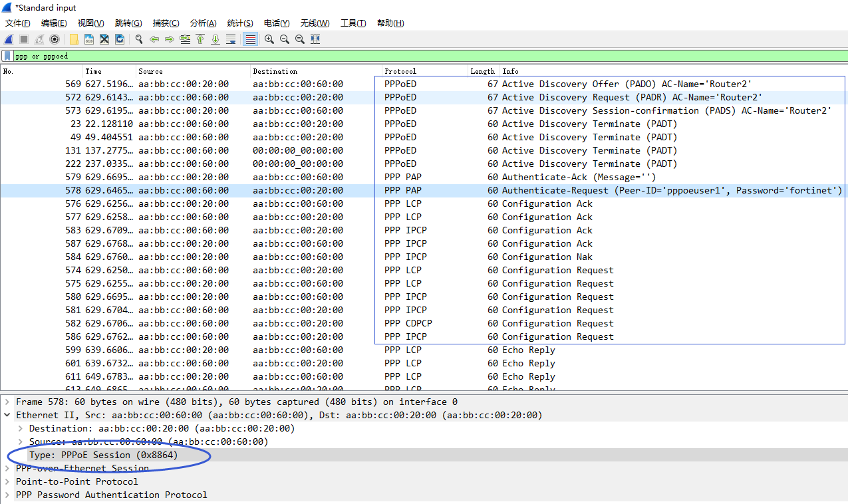This screenshot has width=848, height=504.
Task: Click the save capture file icon
Action: [x=89, y=39]
